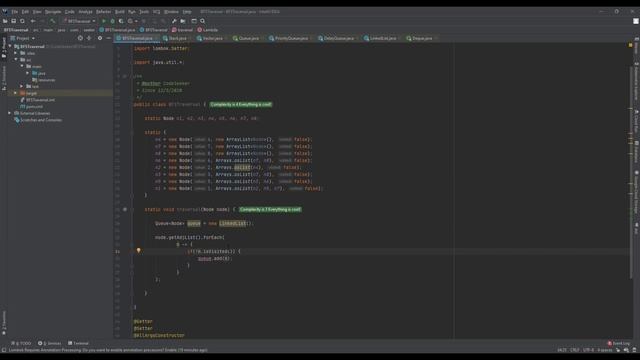The image size is (640, 360).
Task: Open the Help menu
Action: pyautogui.click(x=187, y=12)
